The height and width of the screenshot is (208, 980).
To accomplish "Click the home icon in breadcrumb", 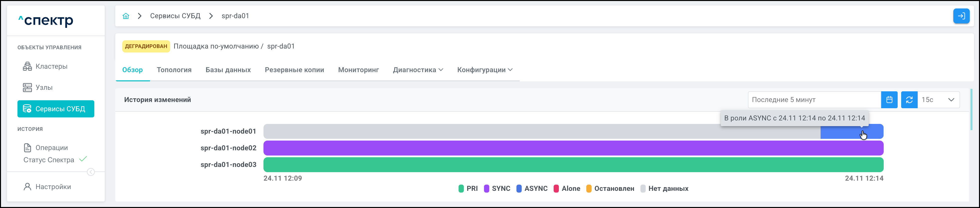I will coord(126,16).
